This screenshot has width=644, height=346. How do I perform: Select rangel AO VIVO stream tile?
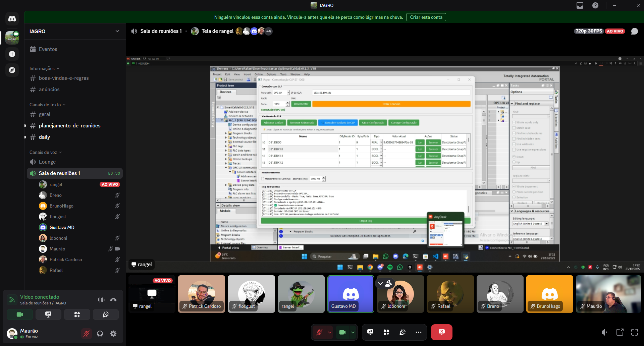coord(152,294)
